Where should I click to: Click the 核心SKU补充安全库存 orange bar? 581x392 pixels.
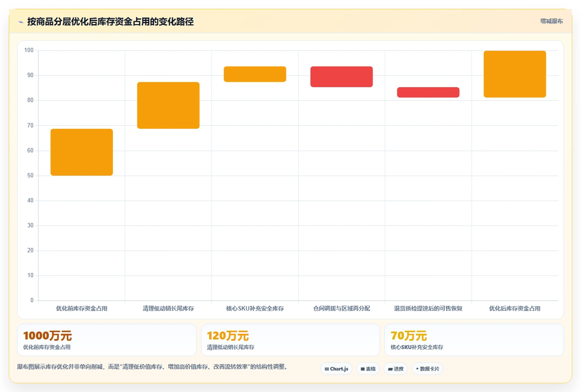click(x=255, y=74)
